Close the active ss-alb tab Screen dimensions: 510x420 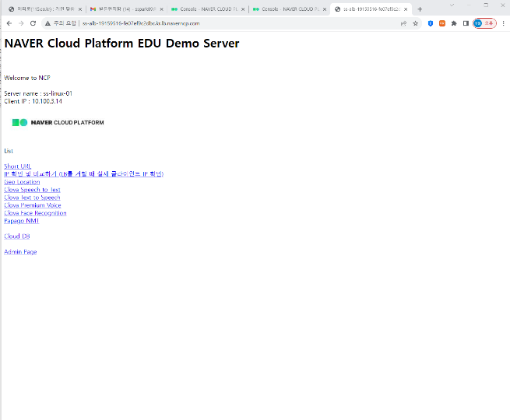coord(406,9)
